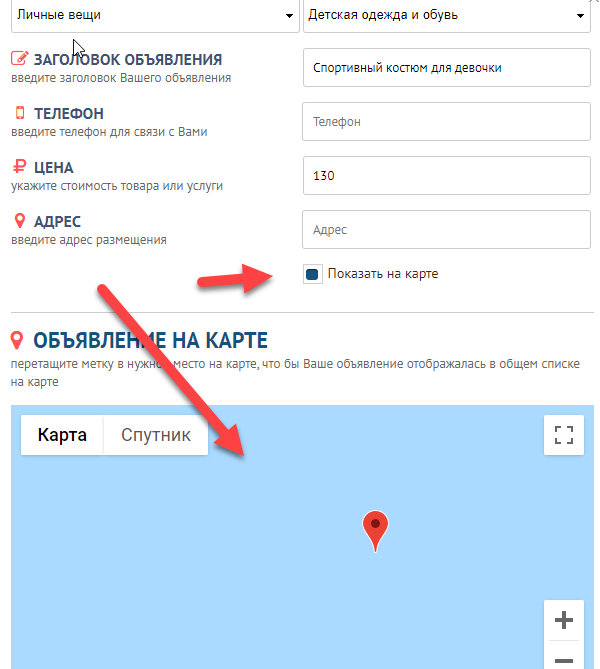Expand the Детская одежда и обувь dropdown
The image size is (600, 669).
[x=447, y=16]
